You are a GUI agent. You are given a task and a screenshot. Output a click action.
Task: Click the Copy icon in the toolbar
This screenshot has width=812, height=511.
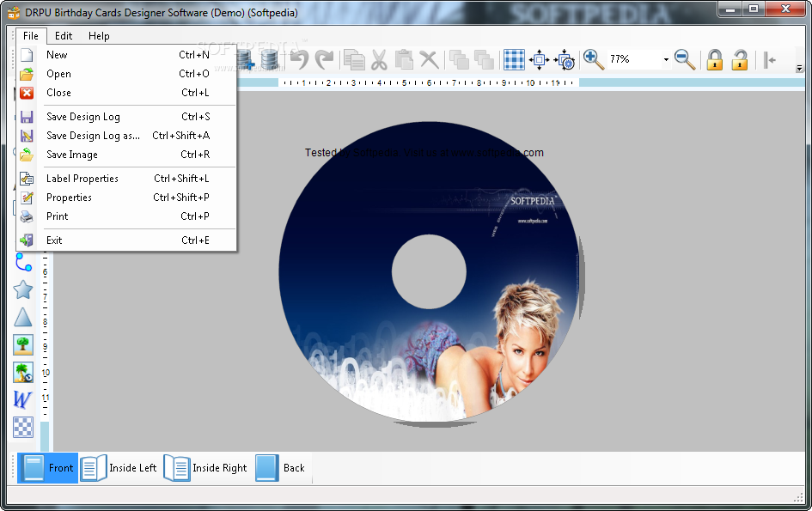[x=355, y=59]
